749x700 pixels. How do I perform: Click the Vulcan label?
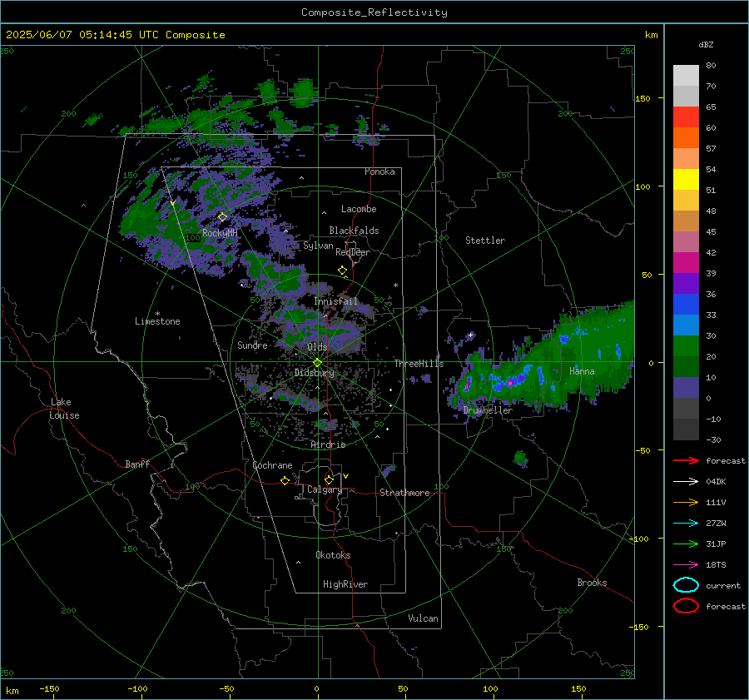(423, 618)
